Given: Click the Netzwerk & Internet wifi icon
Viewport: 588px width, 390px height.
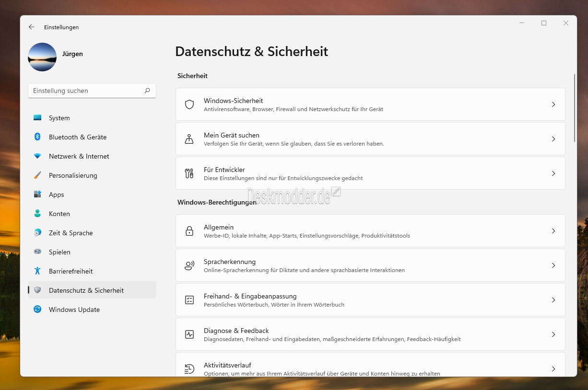Looking at the screenshot, I should [37, 156].
